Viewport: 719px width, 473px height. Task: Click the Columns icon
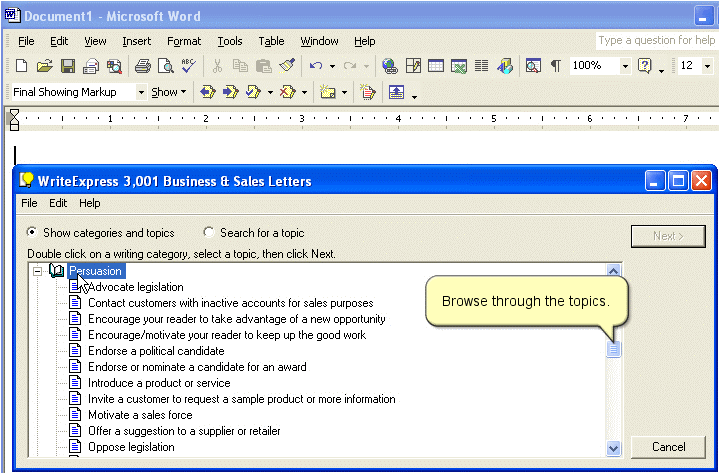coord(481,66)
